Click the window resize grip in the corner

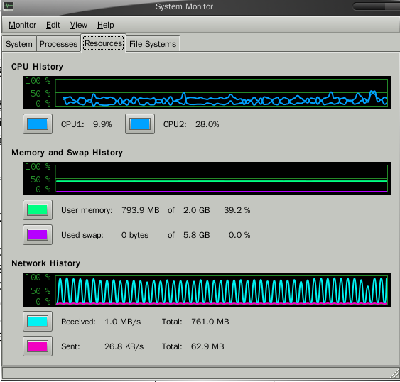[393, 373]
